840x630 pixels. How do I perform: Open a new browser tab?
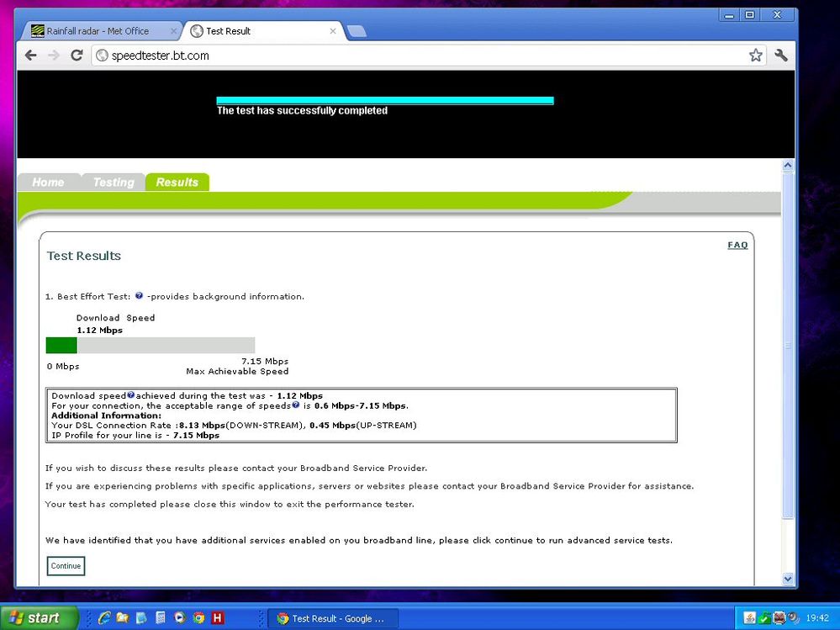[357, 32]
